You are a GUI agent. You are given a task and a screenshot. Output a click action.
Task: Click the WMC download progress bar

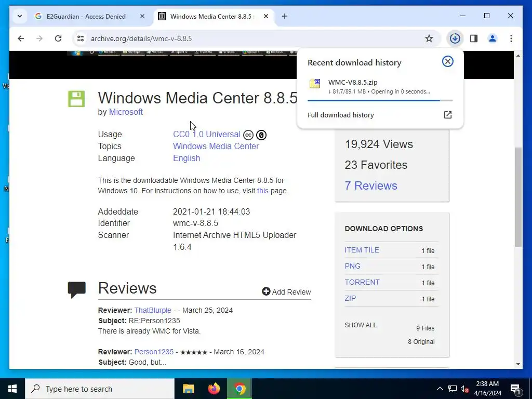(x=380, y=100)
